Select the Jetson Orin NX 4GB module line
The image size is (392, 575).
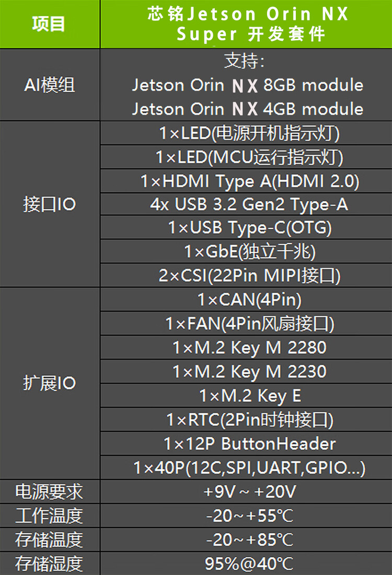[x=248, y=109]
